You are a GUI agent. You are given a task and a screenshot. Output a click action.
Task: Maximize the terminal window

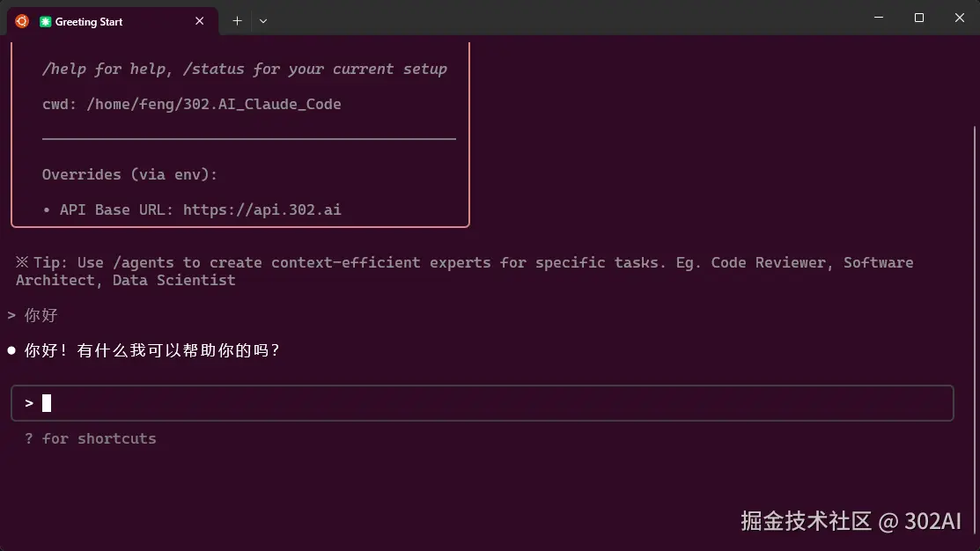(918, 18)
